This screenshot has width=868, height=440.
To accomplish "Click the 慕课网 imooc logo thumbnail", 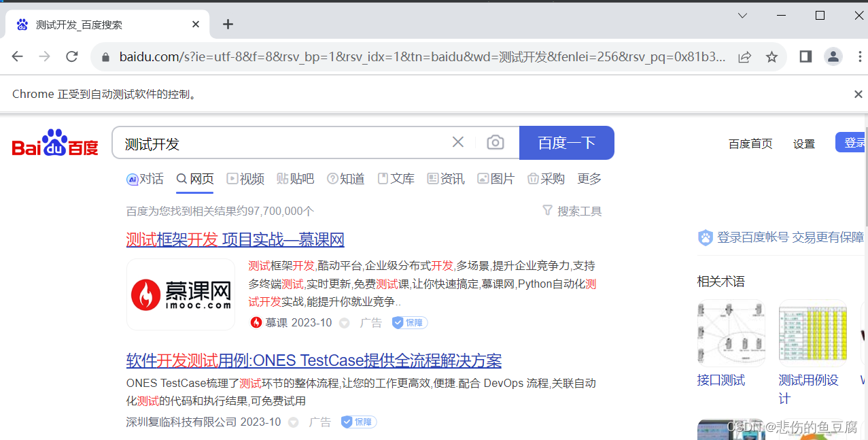I will [181, 294].
